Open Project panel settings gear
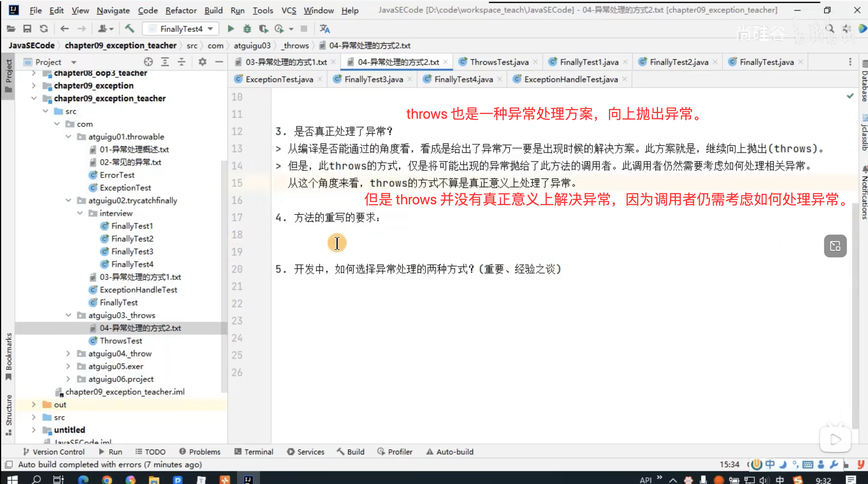The height and width of the screenshot is (484, 868). pos(202,62)
